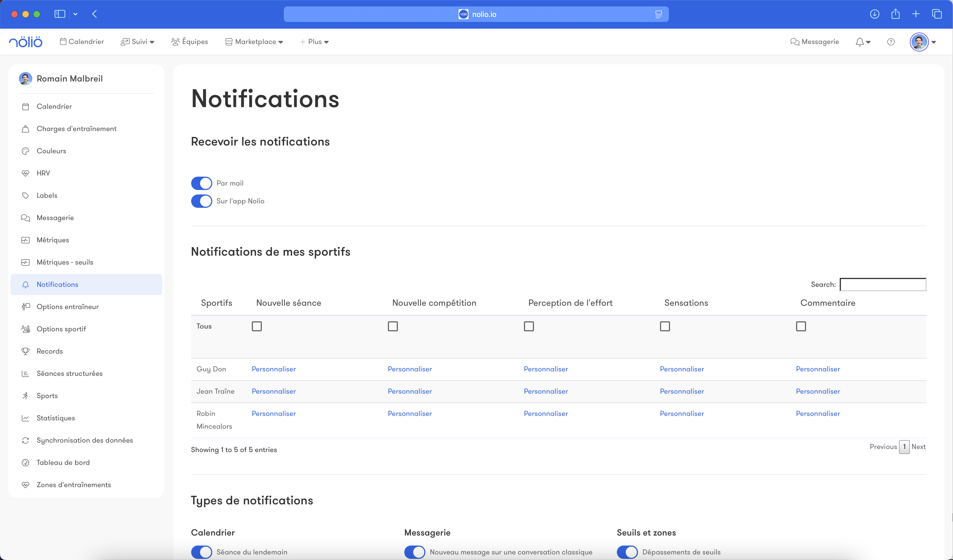Click the Records trophy icon in sidebar
Viewport: 953px width, 560px height.
coord(25,351)
